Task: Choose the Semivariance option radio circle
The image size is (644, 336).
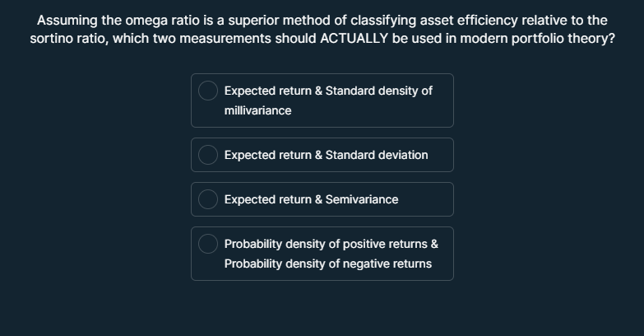Action: [x=209, y=199]
